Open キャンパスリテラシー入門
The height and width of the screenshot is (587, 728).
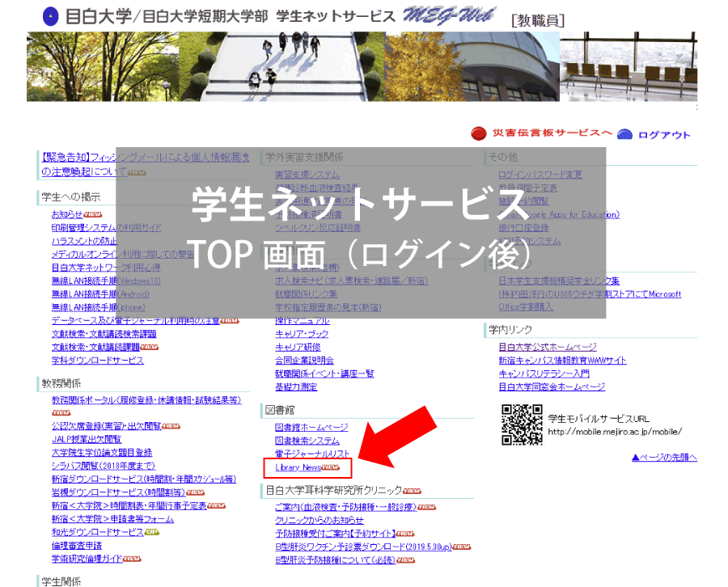pyautogui.click(x=544, y=374)
